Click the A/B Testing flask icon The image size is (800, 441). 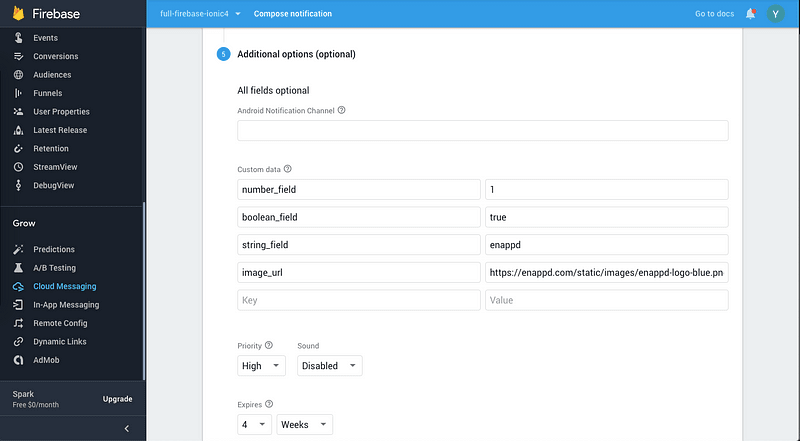[x=18, y=267]
